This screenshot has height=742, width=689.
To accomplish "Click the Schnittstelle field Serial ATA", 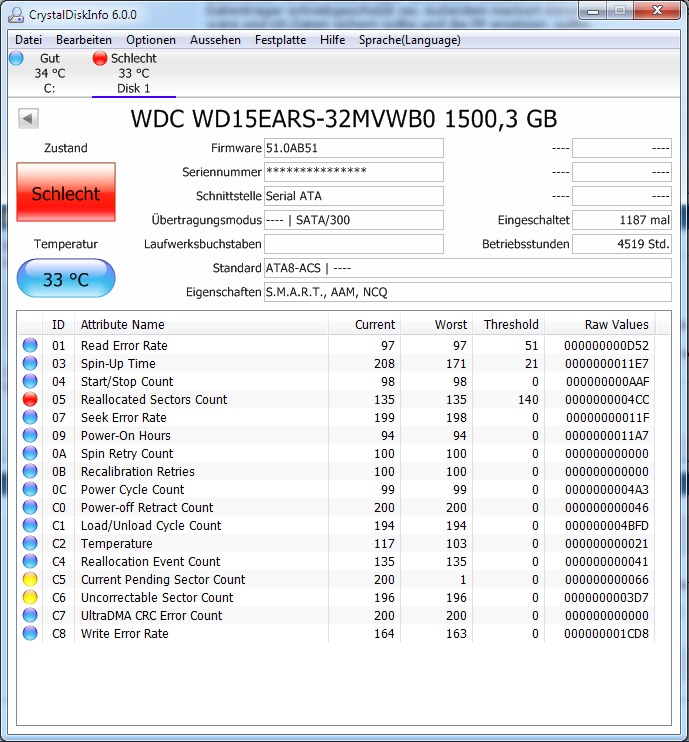I will 353,196.
